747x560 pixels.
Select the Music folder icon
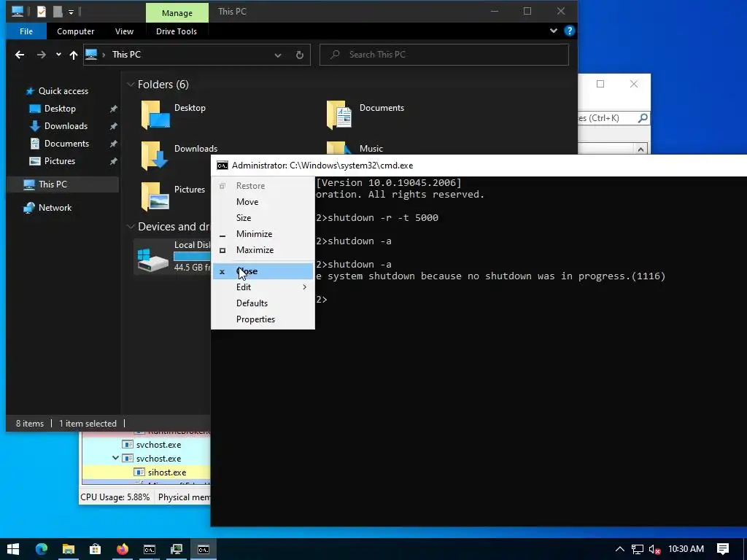340,147
